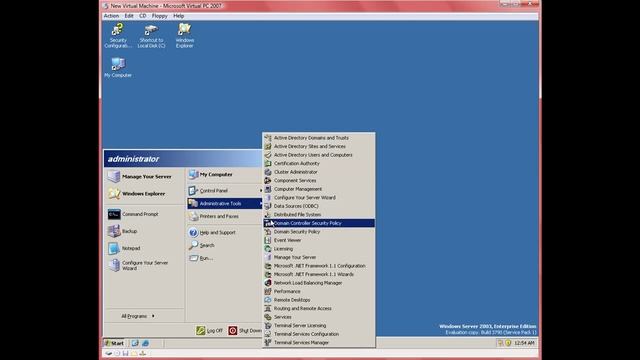Open My Computer desktop icon
The width and height of the screenshot is (640, 360).
click(118, 68)
